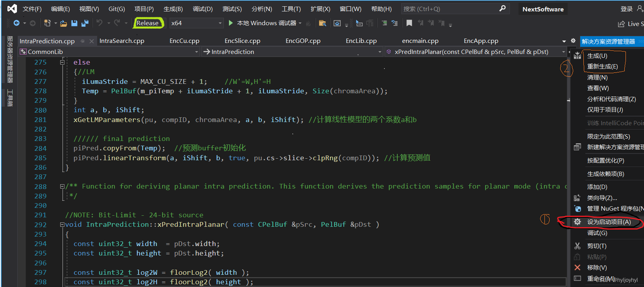Screen dimensions: 644x287
Task: Pin the IntraPrediction.cpp tab
Action: pyautogui.click(x=83, y=41)
